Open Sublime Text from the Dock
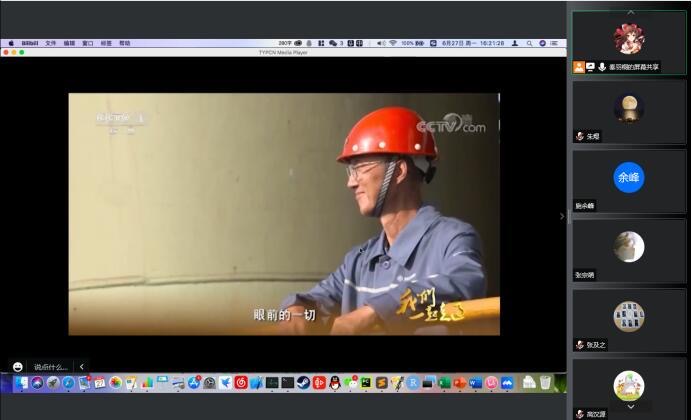The image size is (692, 420). (382, 382)
